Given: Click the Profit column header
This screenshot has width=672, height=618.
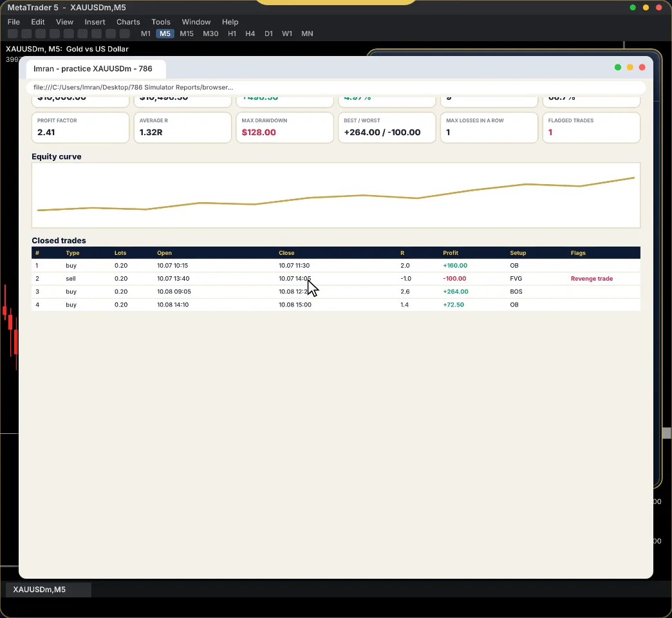Looking at the screenshot, I should pyautogui.click(x=451, y=253).
